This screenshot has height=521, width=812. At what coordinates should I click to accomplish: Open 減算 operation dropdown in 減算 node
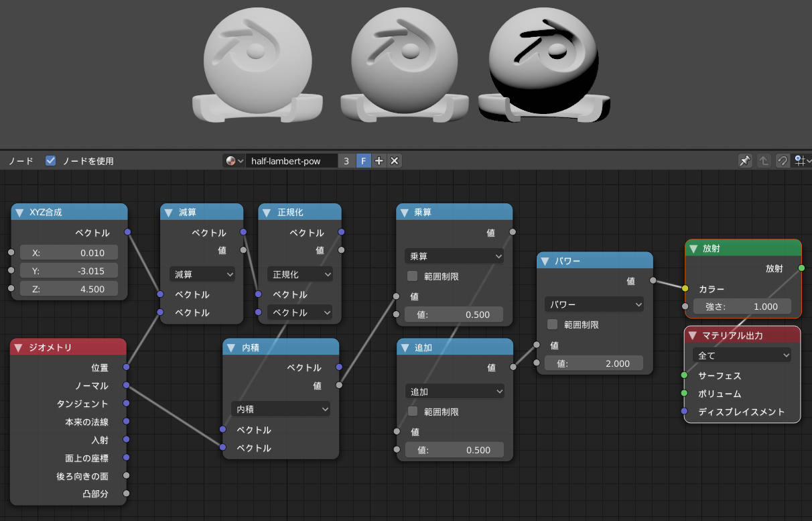point(202,274)
